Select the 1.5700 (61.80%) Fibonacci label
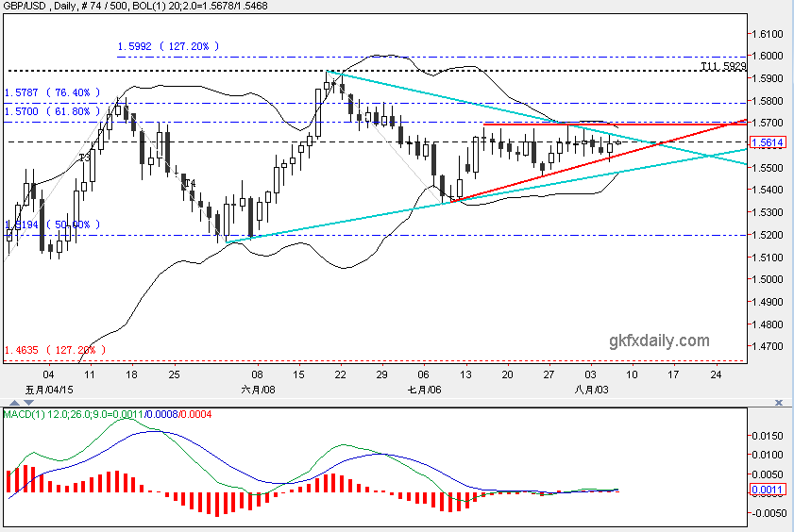 (x=53, y=111)
